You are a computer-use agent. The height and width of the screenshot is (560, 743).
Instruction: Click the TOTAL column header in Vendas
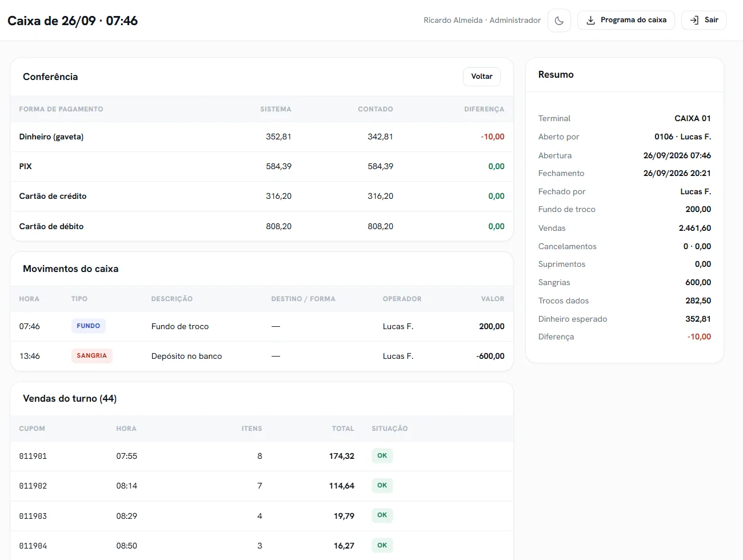[343, 429]
